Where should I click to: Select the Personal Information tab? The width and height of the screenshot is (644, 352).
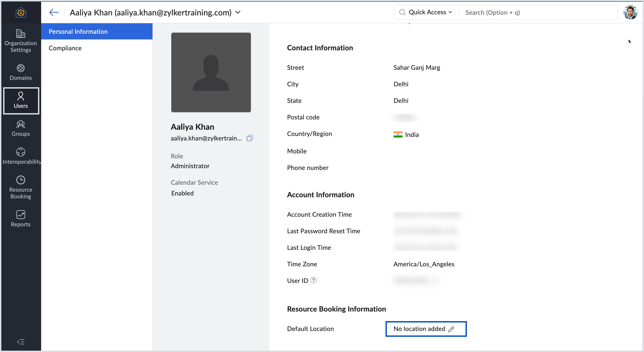[78, 32]
